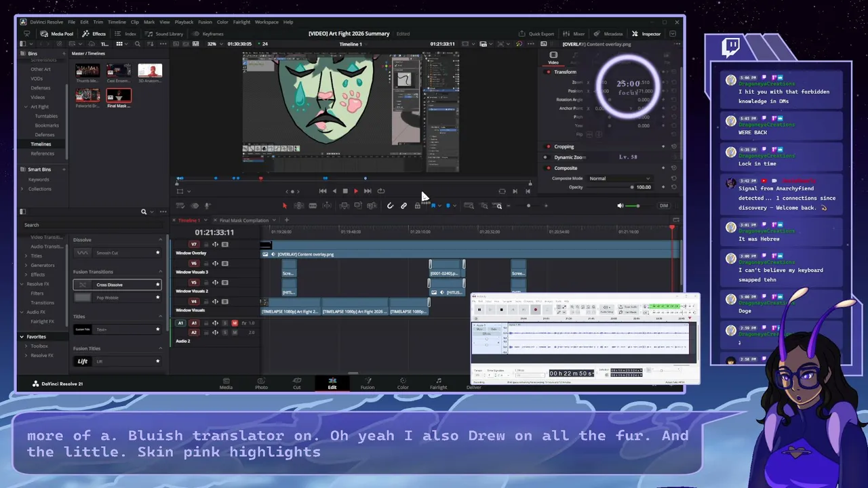Open the Timeline menu
Viewport: 868px width, 488px height.
click(x=117, y=22)
